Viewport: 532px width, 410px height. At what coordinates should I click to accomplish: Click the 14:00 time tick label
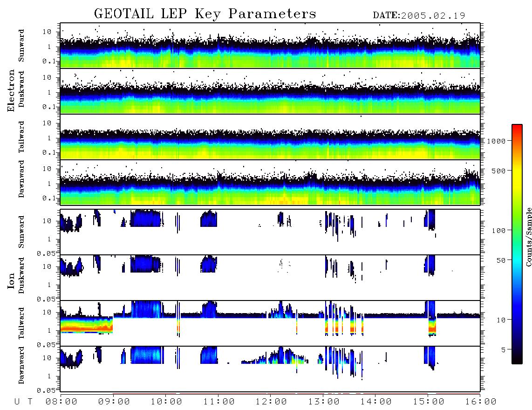pyautogui.click(x=376, y=402)
